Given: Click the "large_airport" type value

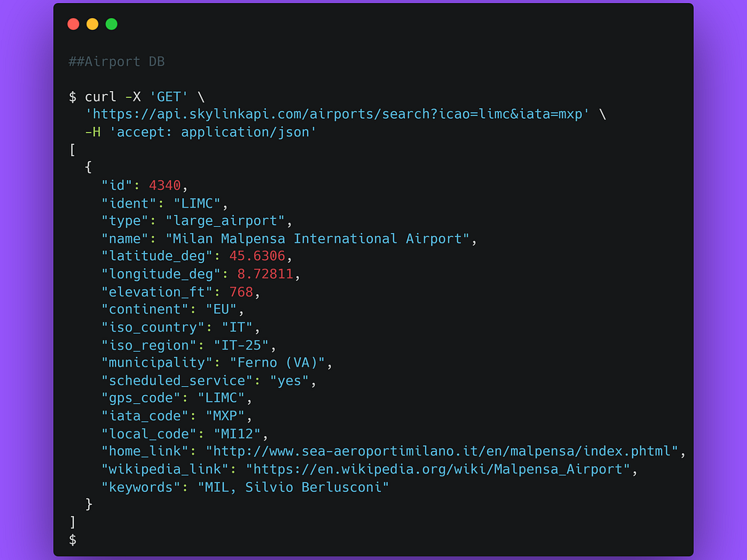Looking at the screenshot, I should [x=225, y=221].
